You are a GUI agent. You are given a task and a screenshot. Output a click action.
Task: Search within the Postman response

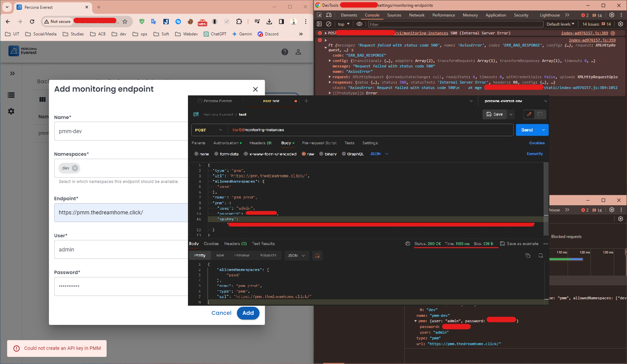click(x=541, y=255)
